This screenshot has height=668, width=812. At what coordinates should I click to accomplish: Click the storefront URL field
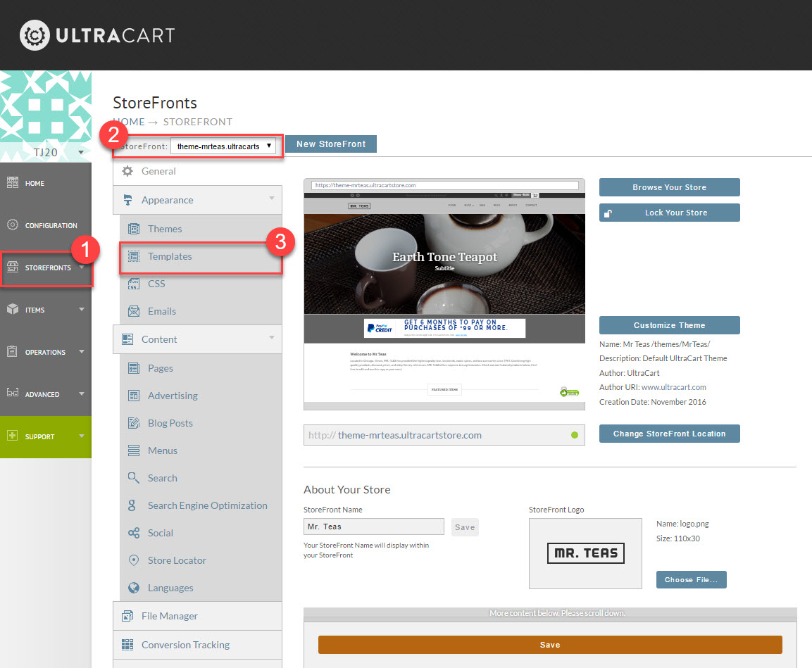click(x=444, y=435)
